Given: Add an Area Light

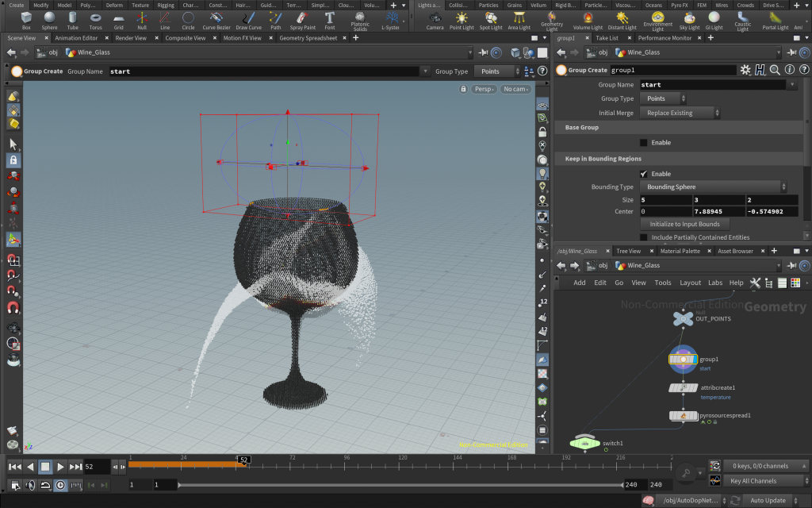Looking at the screenshot, I should [519, 21].
